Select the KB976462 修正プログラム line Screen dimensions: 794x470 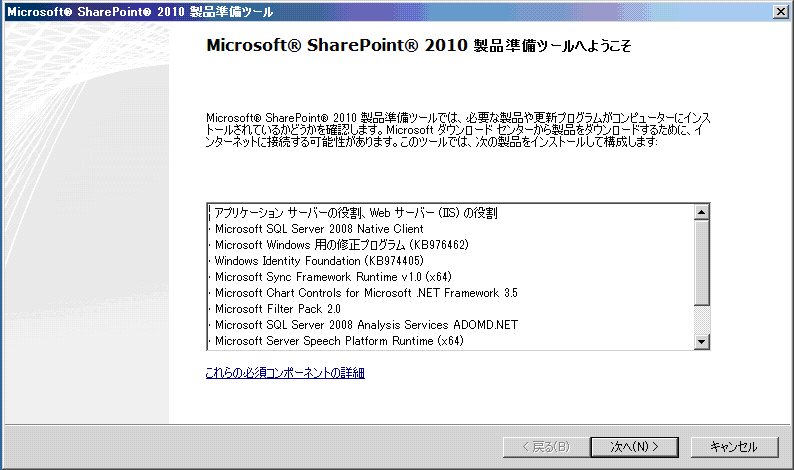coord(342,245)
